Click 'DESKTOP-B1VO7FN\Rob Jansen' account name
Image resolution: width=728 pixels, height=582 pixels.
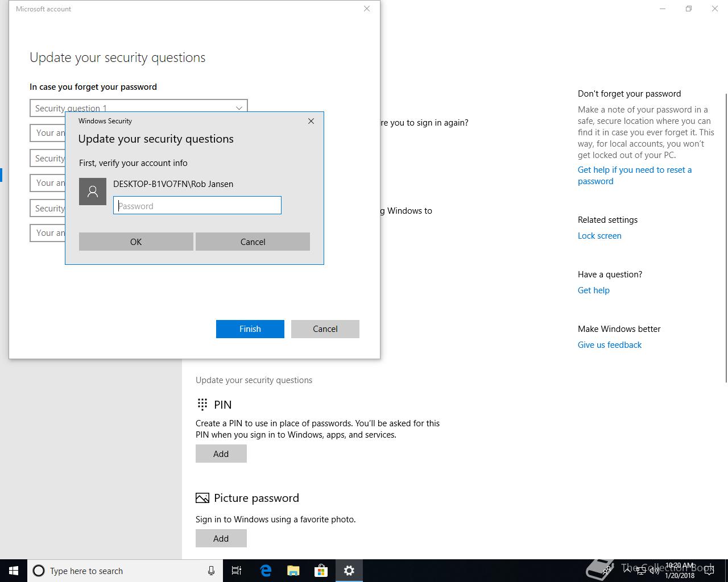click(x=173, y=184)
